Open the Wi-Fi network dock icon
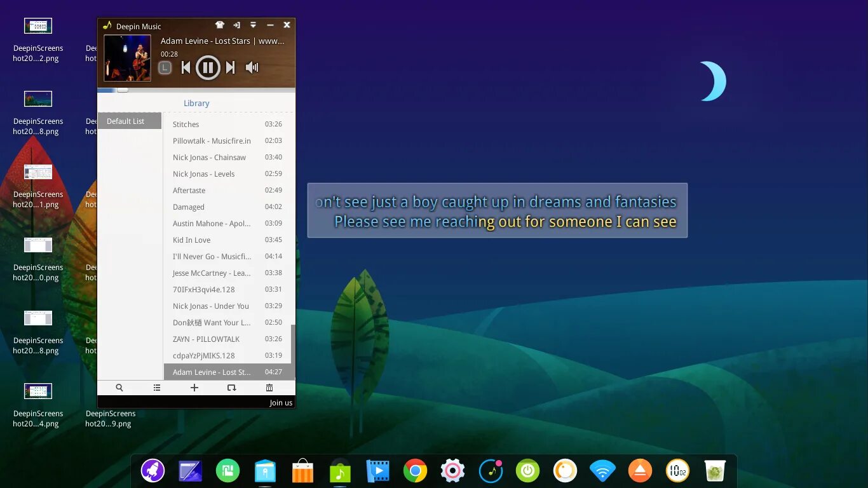Image resolution: width=868 pixels, height=488 pixels. pyautogui.click(x=602, y=471)
